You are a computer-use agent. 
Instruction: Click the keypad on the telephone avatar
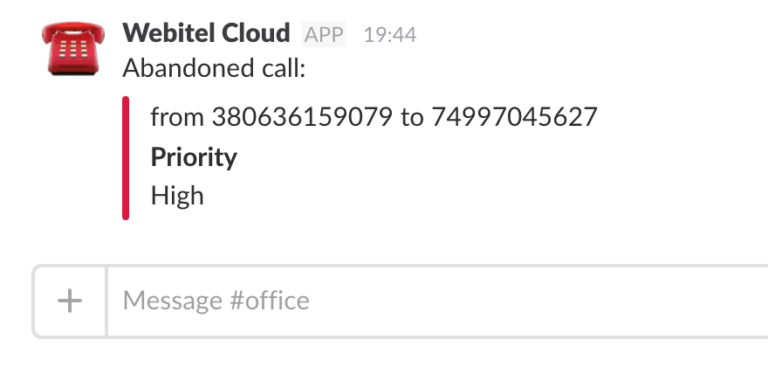(72, 49)
